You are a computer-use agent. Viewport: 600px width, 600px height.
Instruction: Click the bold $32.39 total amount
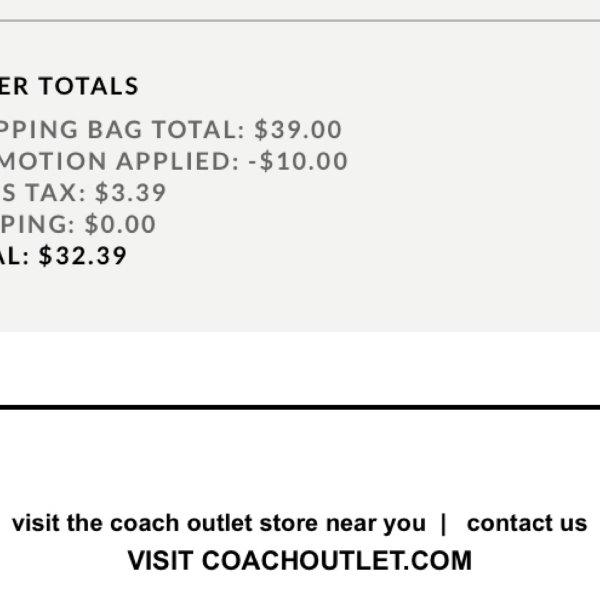[82, 256]
